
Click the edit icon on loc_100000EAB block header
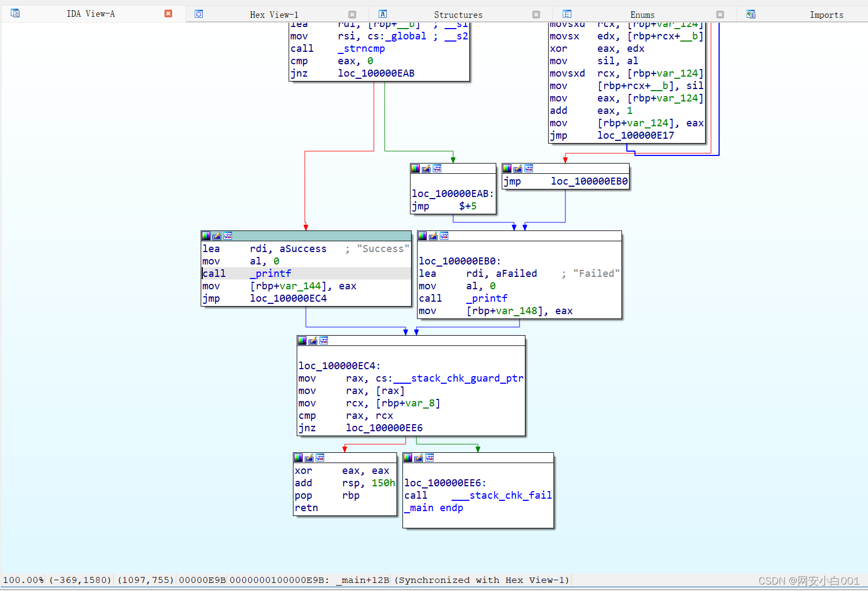pyautogui.click(x=426, y=168)
